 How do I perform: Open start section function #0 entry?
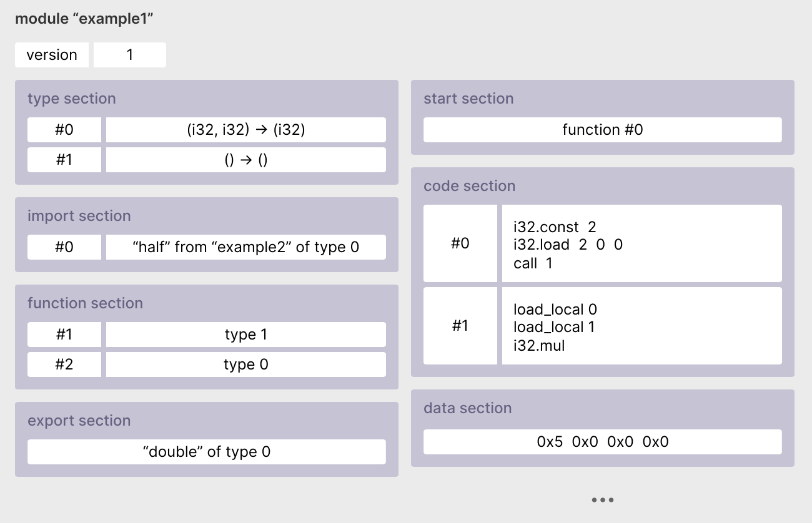602,130
